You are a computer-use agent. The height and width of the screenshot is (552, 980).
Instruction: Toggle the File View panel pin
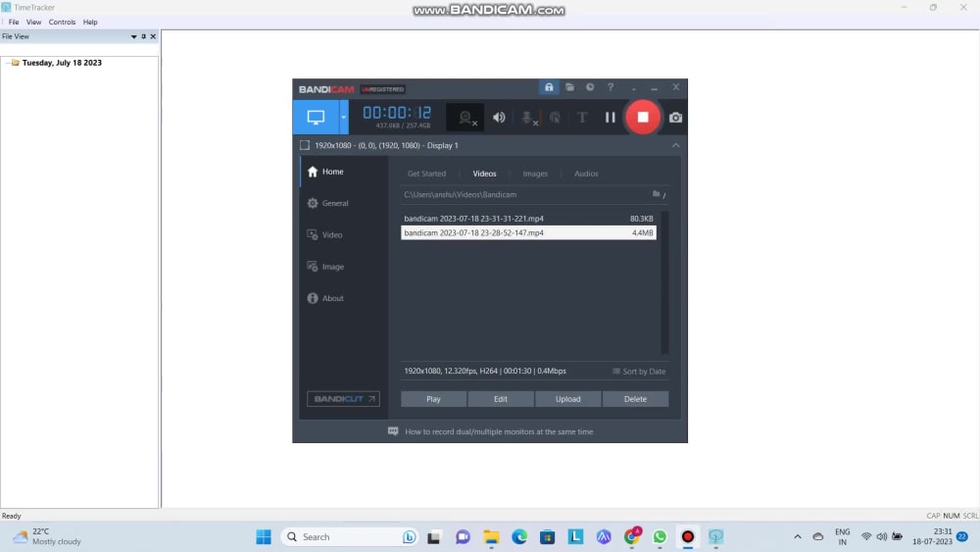(x=144, y=37)
